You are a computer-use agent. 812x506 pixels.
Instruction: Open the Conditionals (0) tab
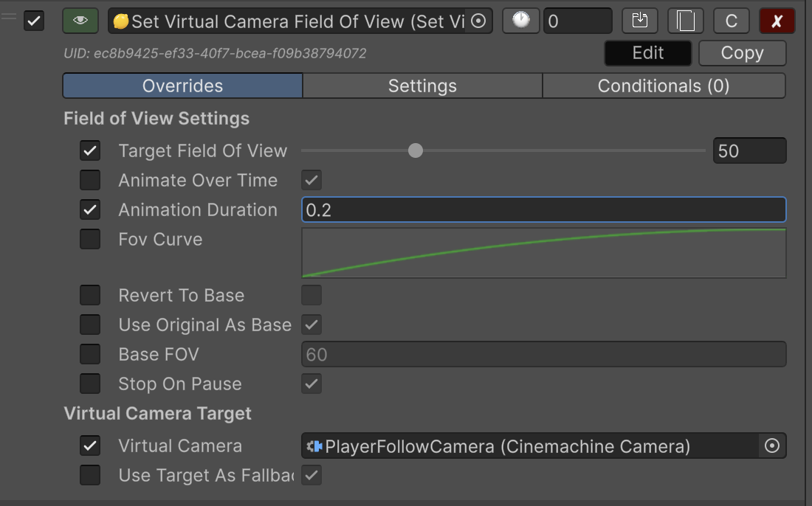click(x=663, y=86)
